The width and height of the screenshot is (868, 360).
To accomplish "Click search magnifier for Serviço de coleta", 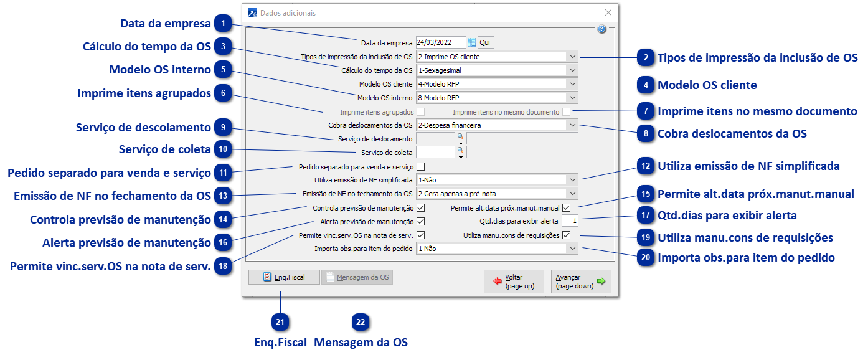I will click(x=461, y=149).
